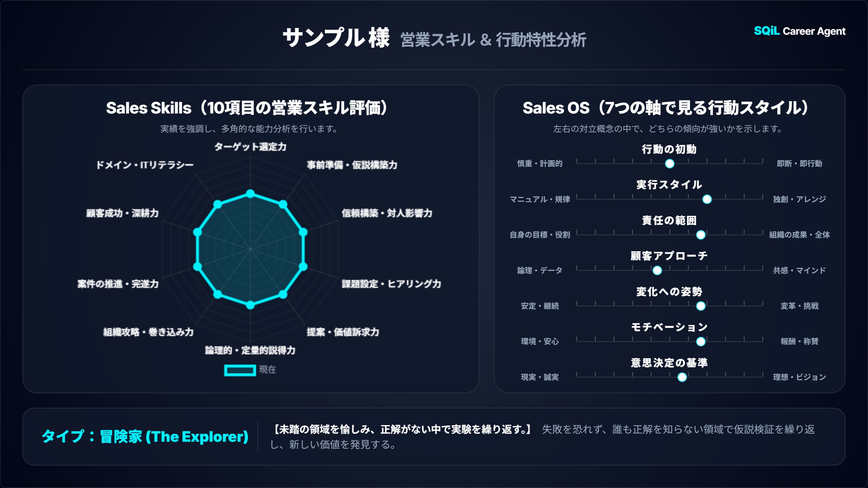Click the 顧客成功・深耕力 radar data point
The image size is (868, 488).
(197, 232)
